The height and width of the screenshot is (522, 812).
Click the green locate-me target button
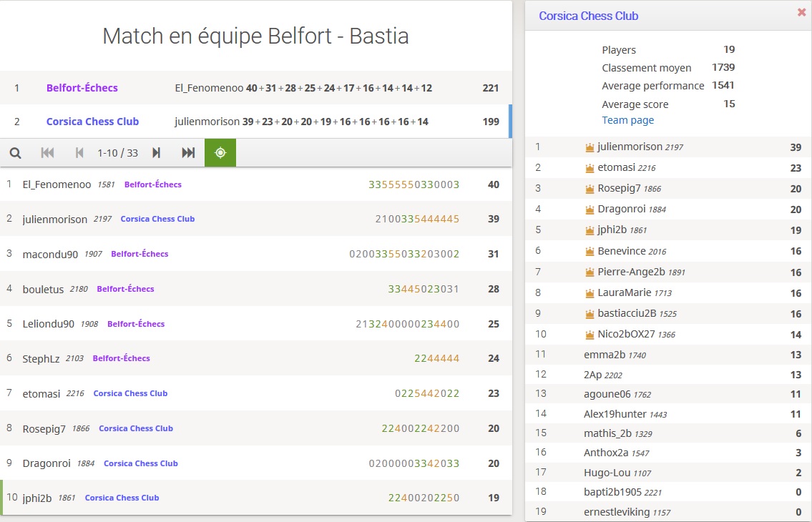coord(220,153)
